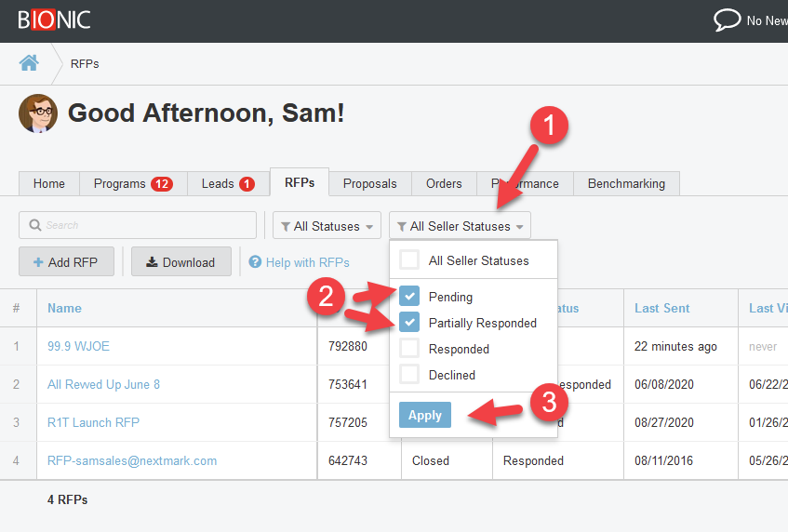Uncheck the Pending status checkbox
The image size is (788, 532).
tap(409, 297)
